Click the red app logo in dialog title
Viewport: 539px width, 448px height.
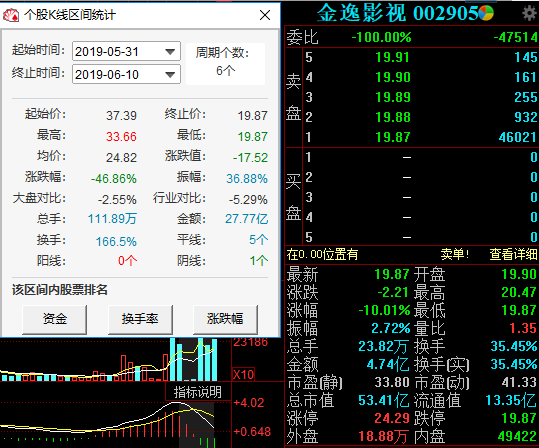[x=11, y=15]
